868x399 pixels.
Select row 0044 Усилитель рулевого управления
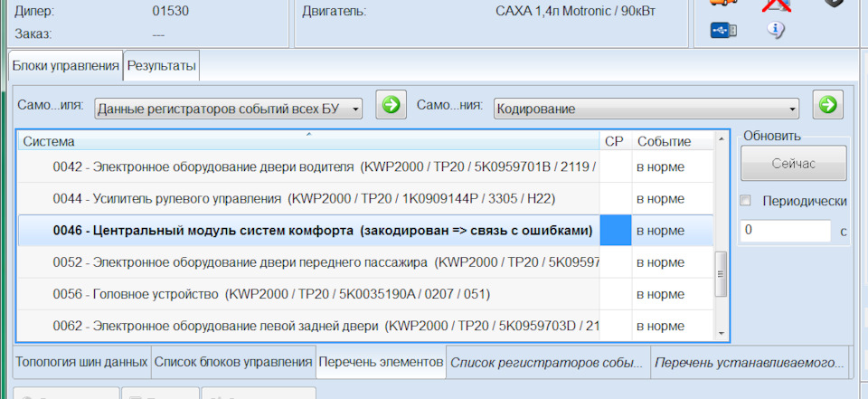[365, 198]
